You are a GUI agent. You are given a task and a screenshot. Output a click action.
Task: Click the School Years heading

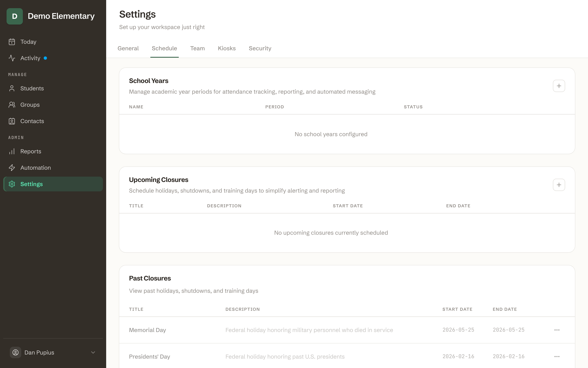click(149, 81)
